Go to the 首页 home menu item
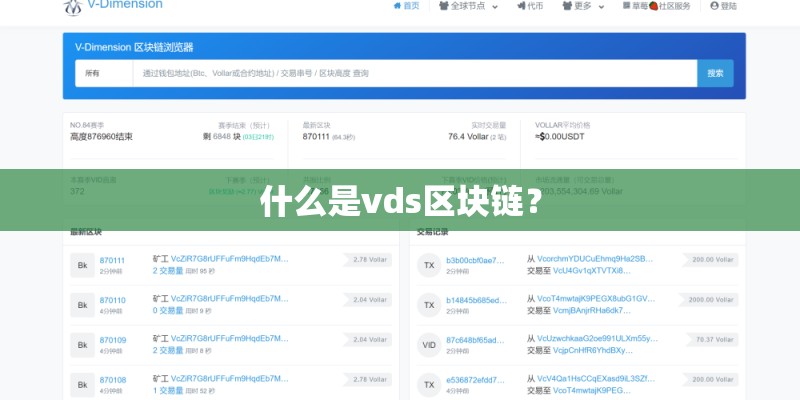This screenshot has width=800, height=400. [x=407, y=6]
